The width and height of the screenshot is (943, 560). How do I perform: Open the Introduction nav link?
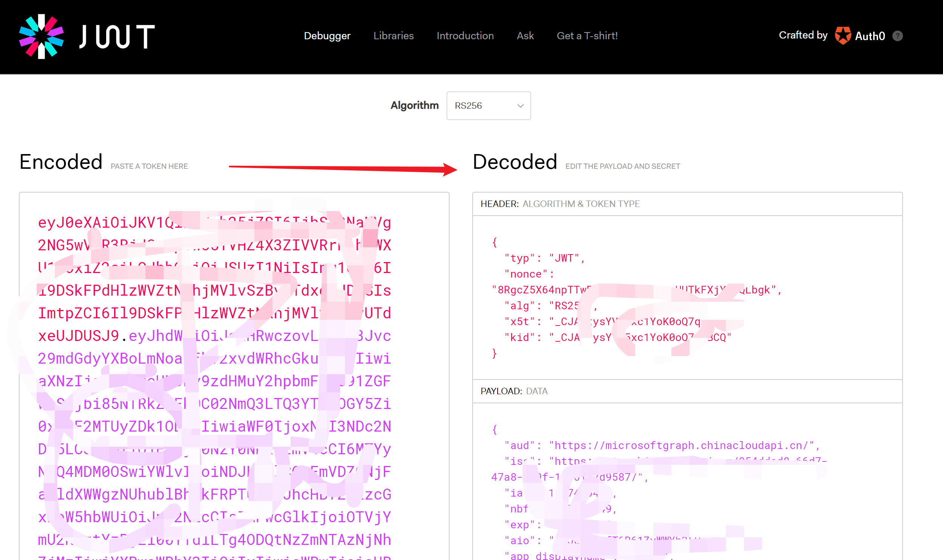click(465, 36)
